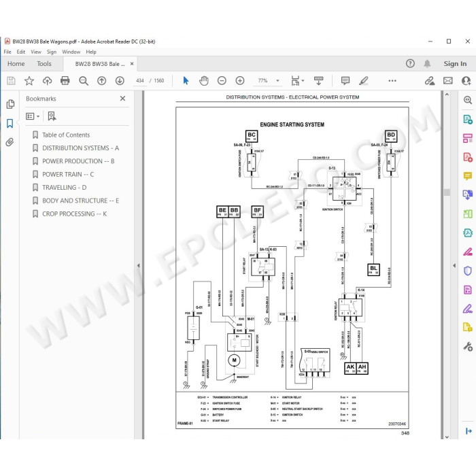
Task: Jump to DISTRIBUTION SYSTEMS - A bookmark
Action: coord(80,148)
